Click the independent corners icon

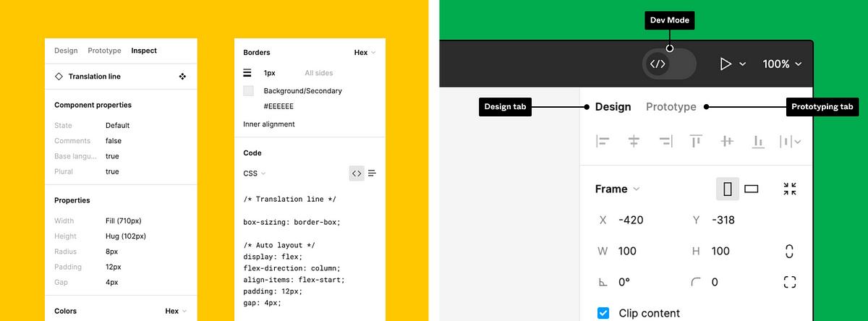[x=790, y=282]
